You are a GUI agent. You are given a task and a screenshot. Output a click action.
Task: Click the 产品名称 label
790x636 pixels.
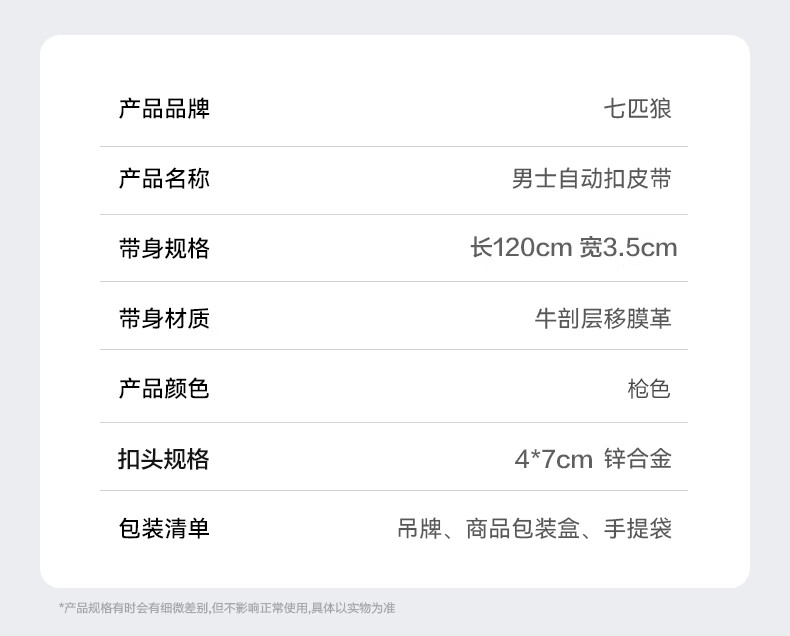coord(164,178)
